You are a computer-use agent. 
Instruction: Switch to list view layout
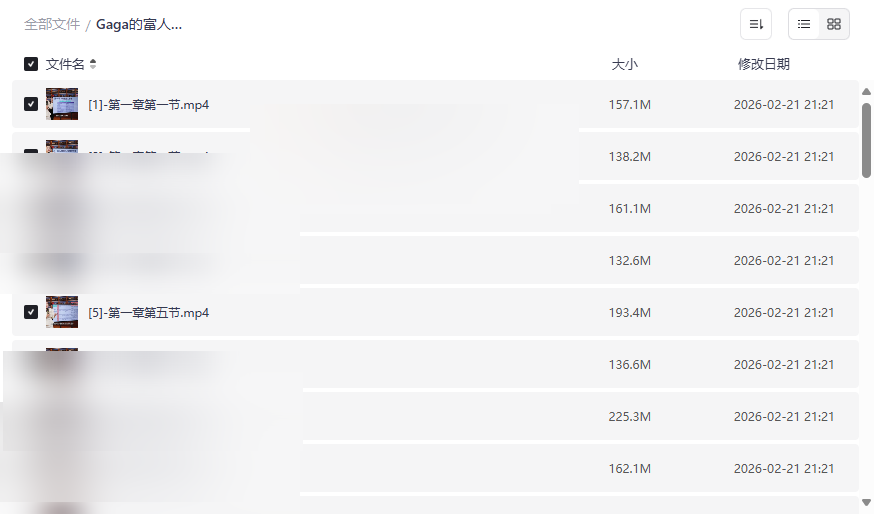point(804,24)
